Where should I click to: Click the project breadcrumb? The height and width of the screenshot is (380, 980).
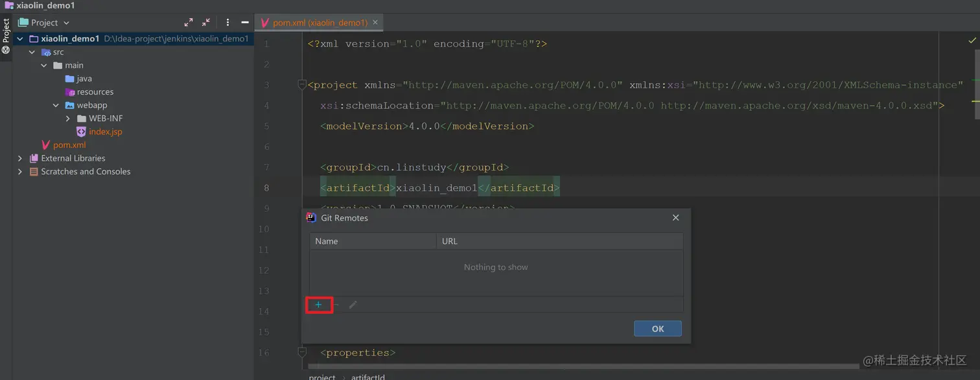pos(322,377)
